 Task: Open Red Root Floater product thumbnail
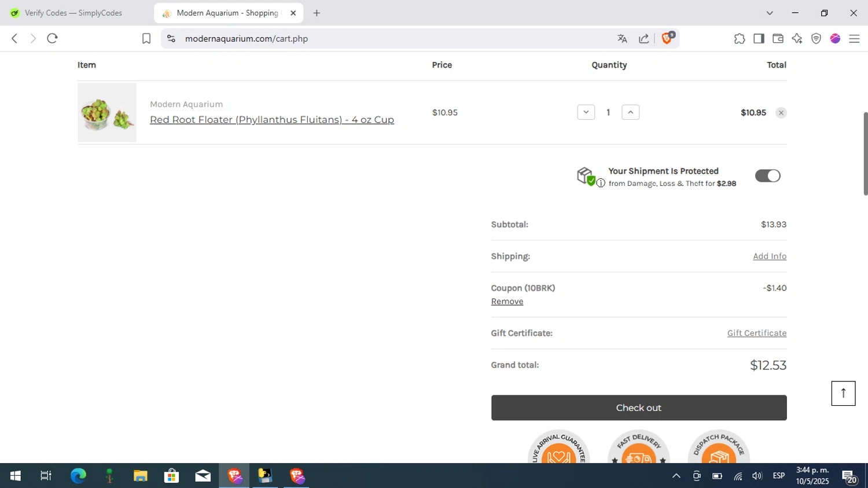pyautogui.click(x=107, y=112)
